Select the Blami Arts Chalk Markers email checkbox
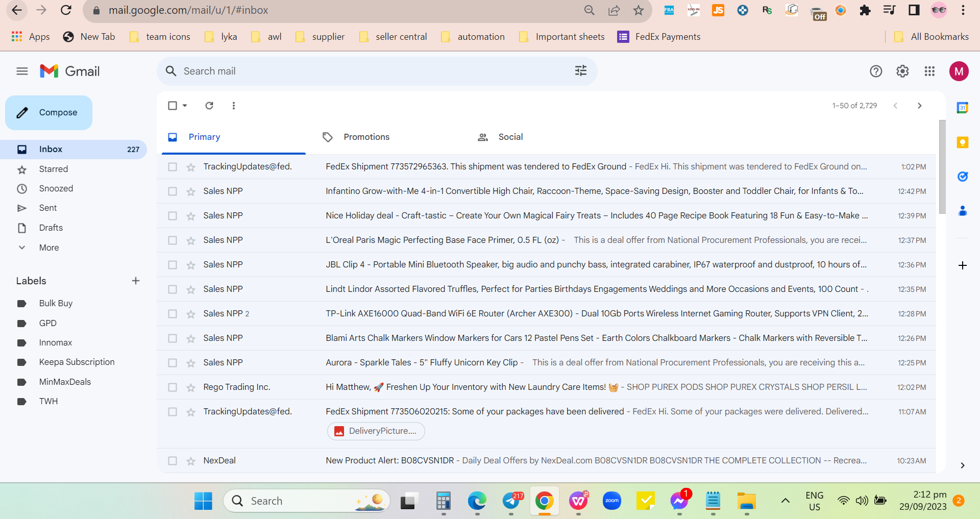Viewport: 980px width, 519px height. (x=173, y=338)
